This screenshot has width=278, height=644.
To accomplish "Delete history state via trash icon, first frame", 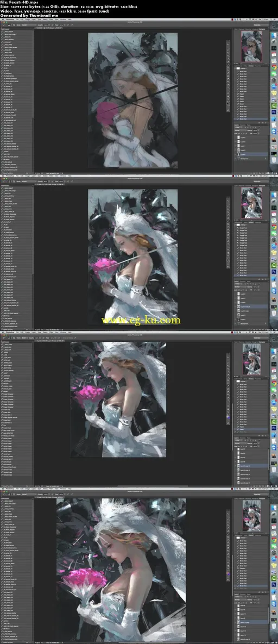I will 266,123.
